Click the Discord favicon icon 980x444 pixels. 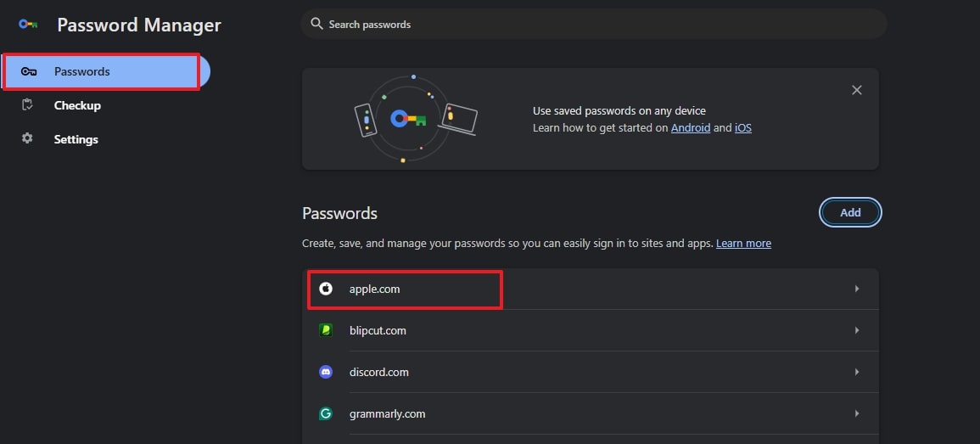(326, 372)
